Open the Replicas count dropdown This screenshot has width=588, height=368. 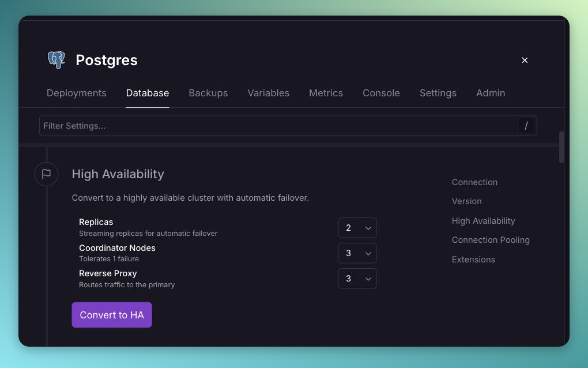(357, 228)
